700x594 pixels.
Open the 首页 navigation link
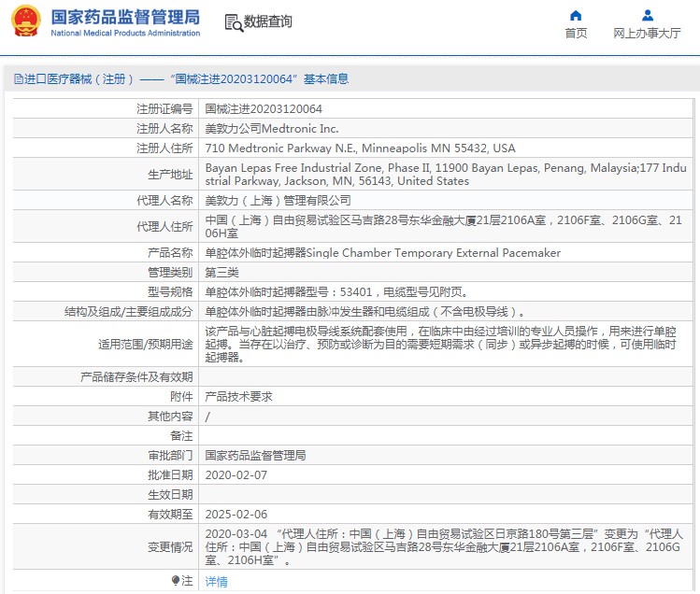click(x=576, y=34)
